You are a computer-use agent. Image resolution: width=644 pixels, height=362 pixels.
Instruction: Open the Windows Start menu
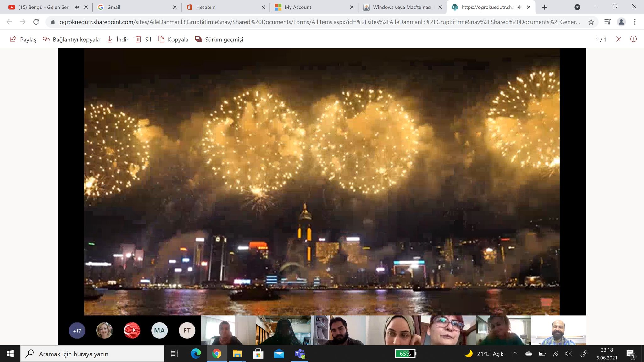(x=10, y=354)
